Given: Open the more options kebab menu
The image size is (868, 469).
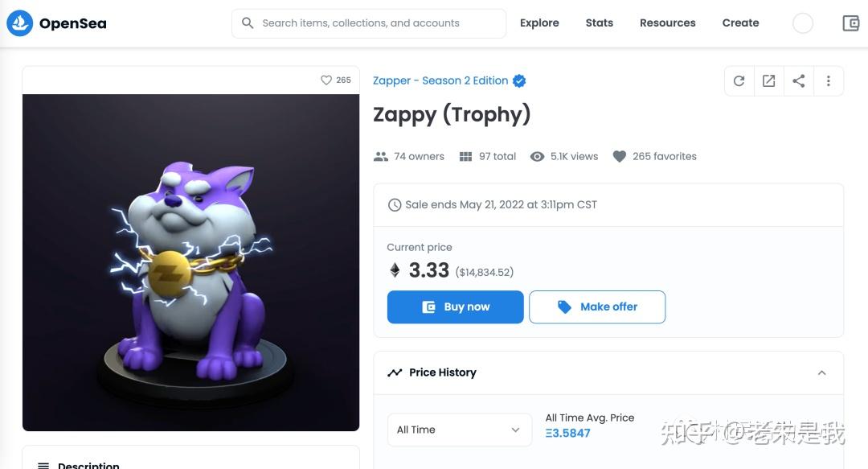Looking at the screenshot, I should (829, 80).
